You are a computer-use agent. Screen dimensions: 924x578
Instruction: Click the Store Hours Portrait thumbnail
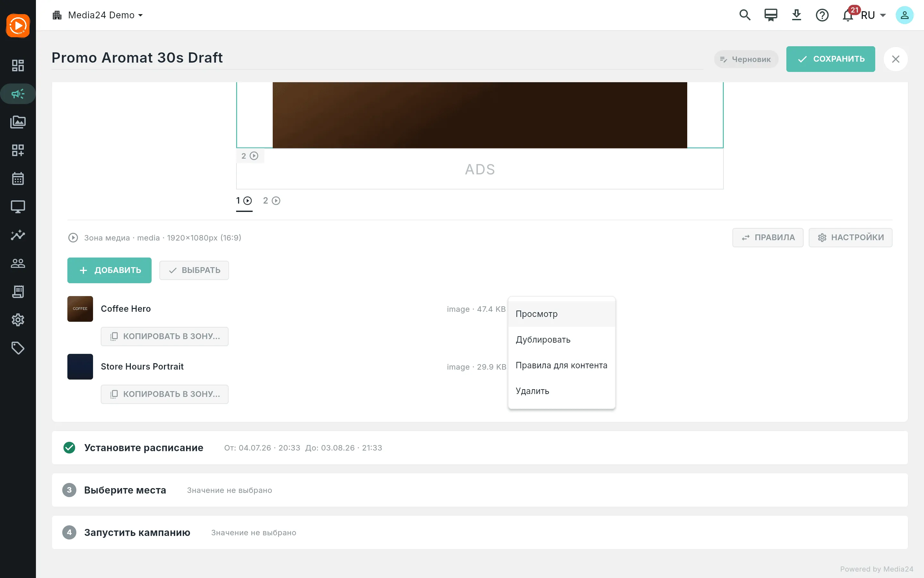tap(80, 367)
